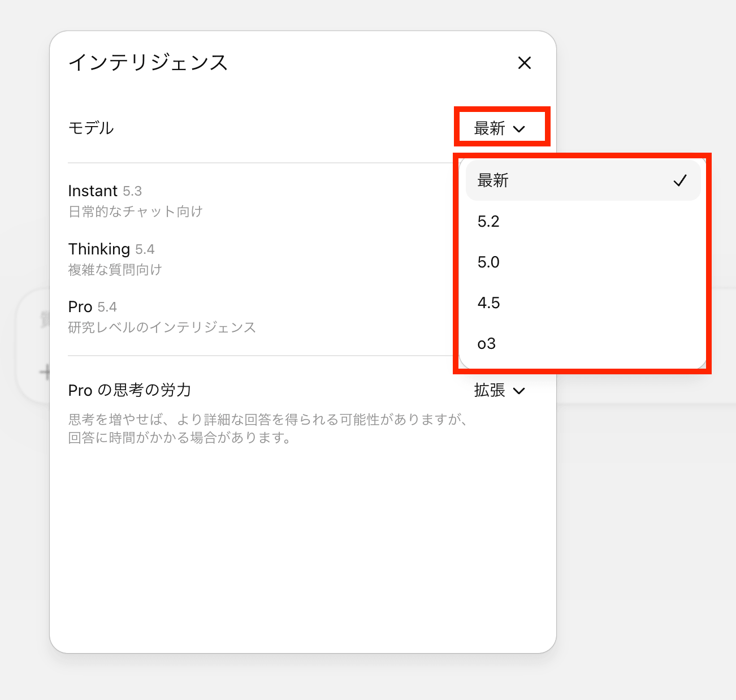Open the モデル version dropdown
The height and width of the screenshot is (700, 736).
[500, 128]
